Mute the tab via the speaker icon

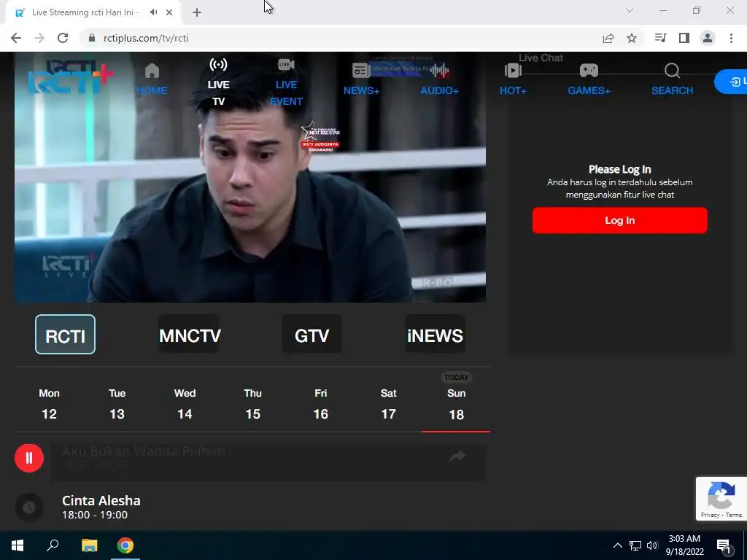pyautogui.click(x=153, y=12)
